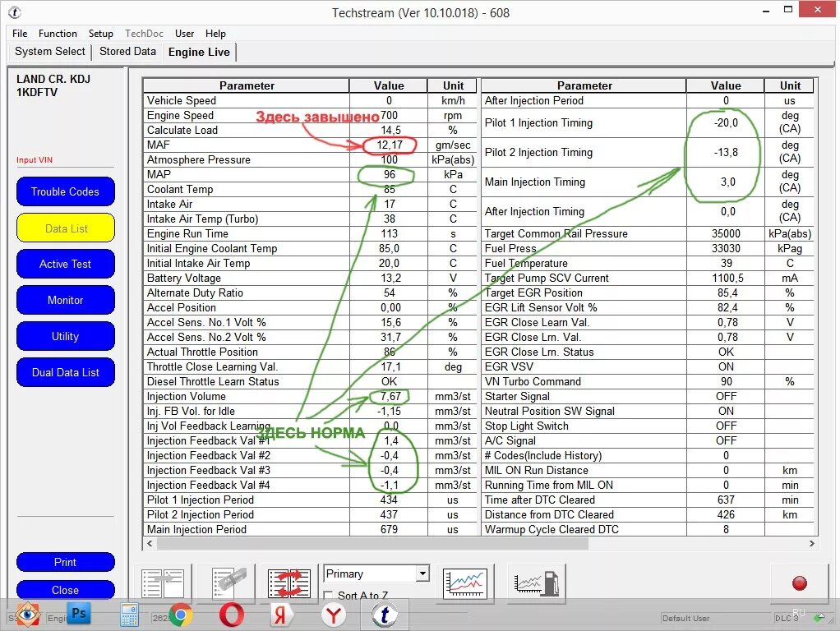The width and height of the screenshot is (840, 631).
Task: Open Google Chrome from the taskbar
Action: pos(181,615)
